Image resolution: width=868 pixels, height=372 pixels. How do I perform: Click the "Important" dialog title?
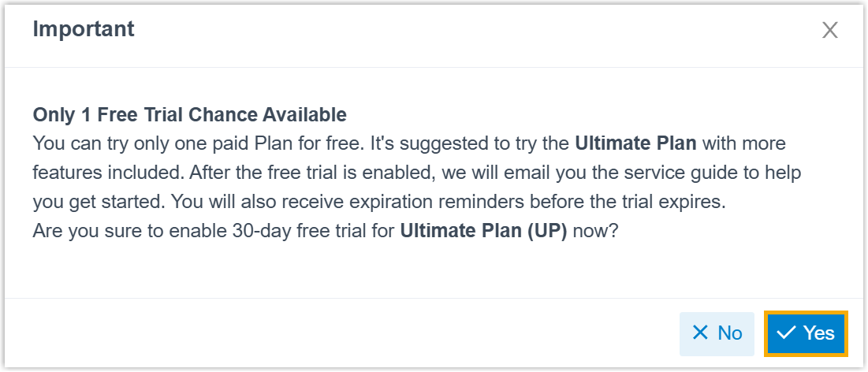[x=84, y=30]
